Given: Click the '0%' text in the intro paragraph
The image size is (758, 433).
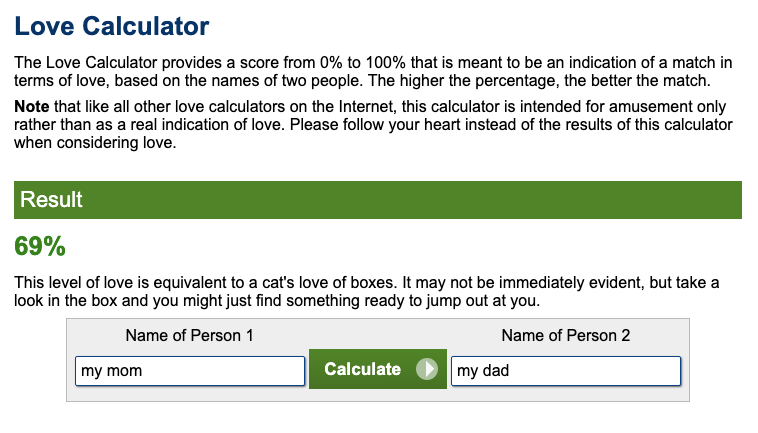Looking at the screenshot, I should (331, 62).
